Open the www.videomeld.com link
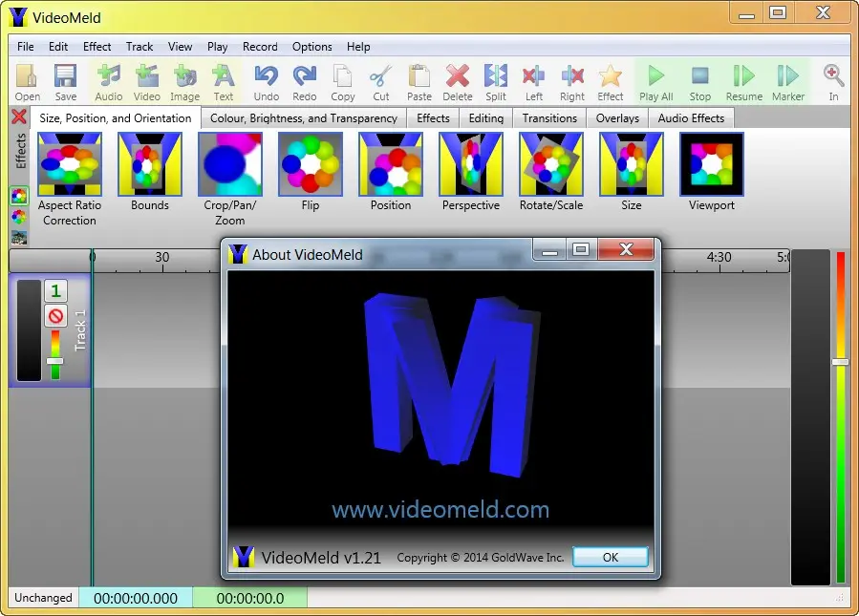The image size is (859, 616). (x=440, y=510)
